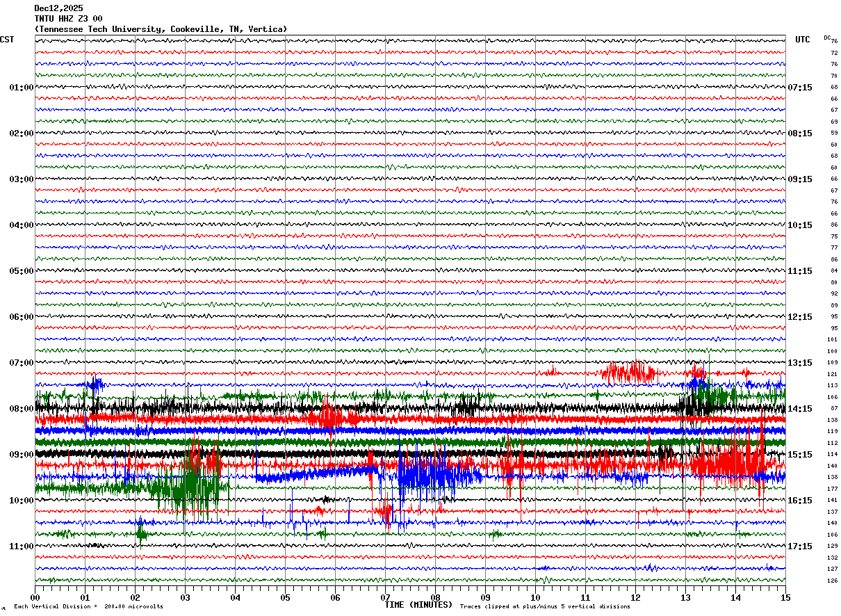Click minute 08 on the time axis
The height and width of the screenshot is (616, 841).
point(435,597)
